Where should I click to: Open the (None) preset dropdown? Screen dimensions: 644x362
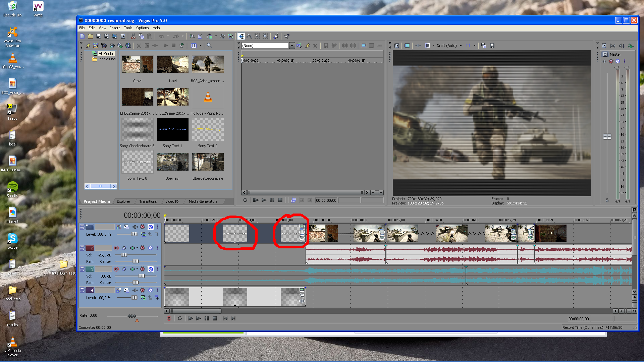(x=292, y=46)
